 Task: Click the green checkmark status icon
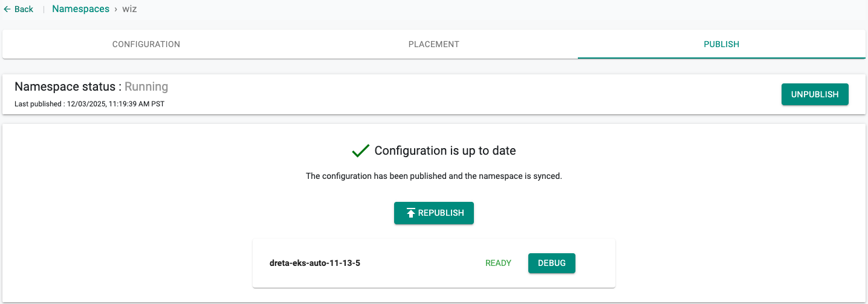coord(360,151)
